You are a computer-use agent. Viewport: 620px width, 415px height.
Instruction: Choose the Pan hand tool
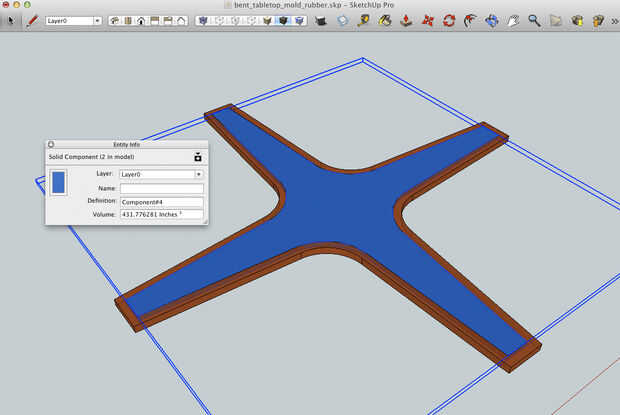(514, 20)
